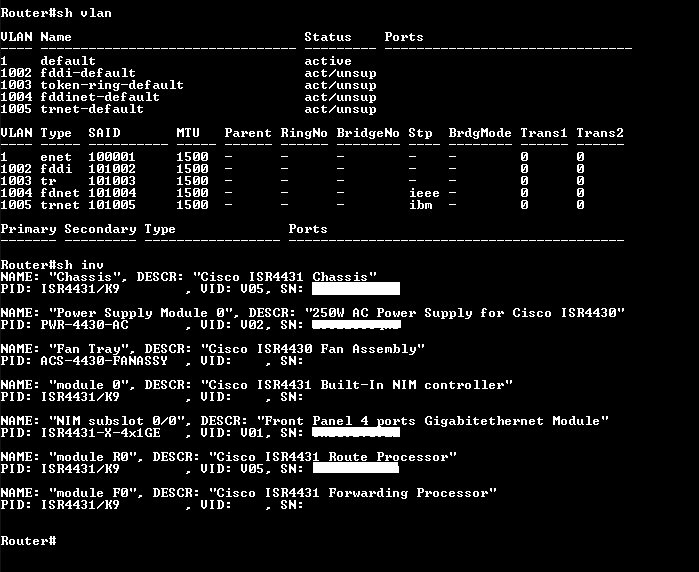Click the 'Status' column header

coord(328,37)
